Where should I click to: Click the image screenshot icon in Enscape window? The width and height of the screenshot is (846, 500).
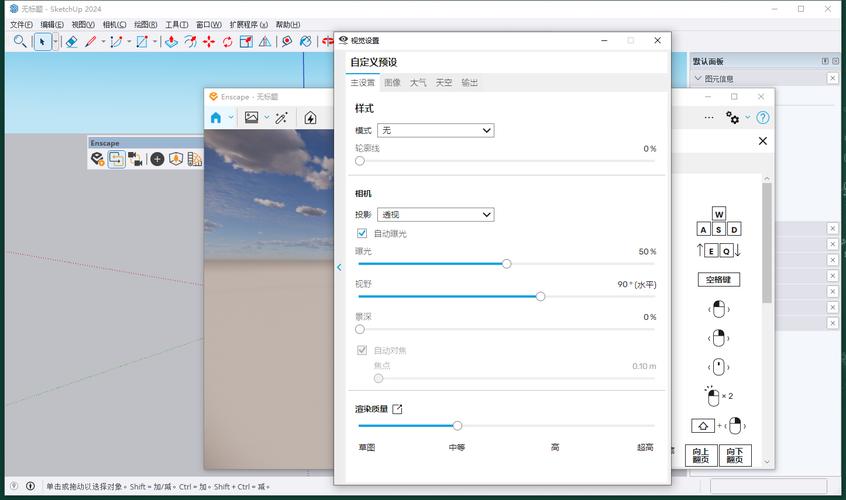pos(251,118)
